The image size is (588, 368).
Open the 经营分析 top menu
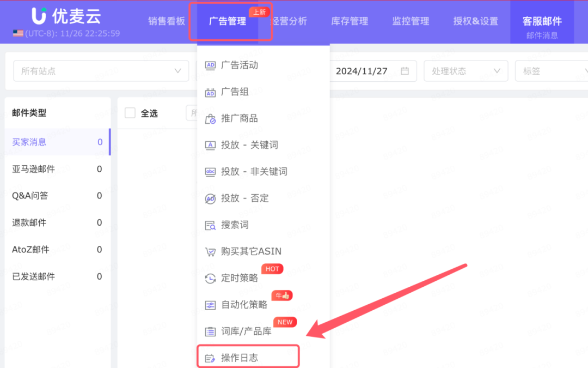[289, 21]
